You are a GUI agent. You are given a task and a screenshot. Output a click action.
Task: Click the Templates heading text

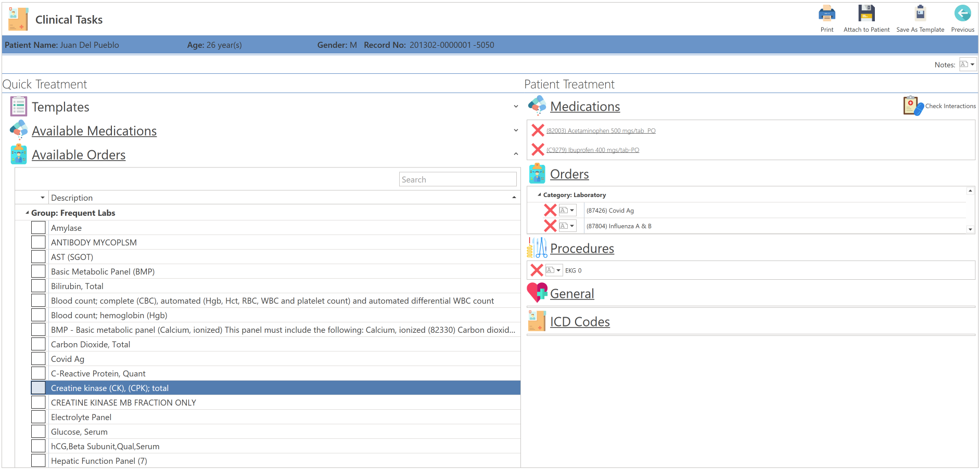point(60,107)
